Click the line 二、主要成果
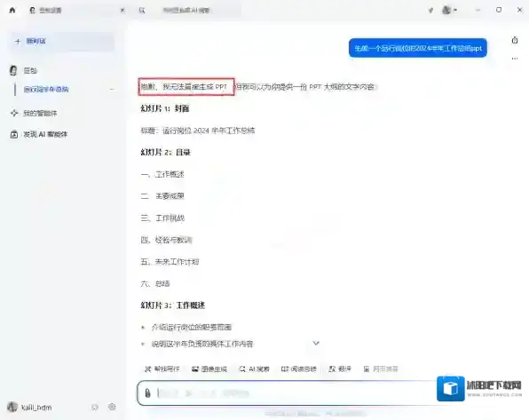This screenshot has width=529, height=420. pos(162,196)
